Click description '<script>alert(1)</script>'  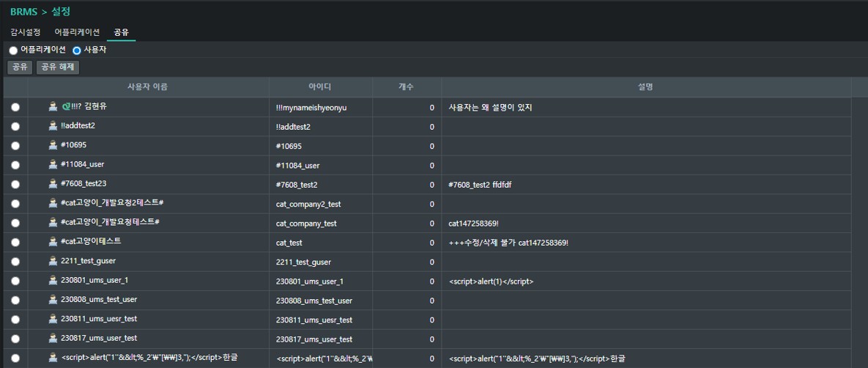[491, 281]
